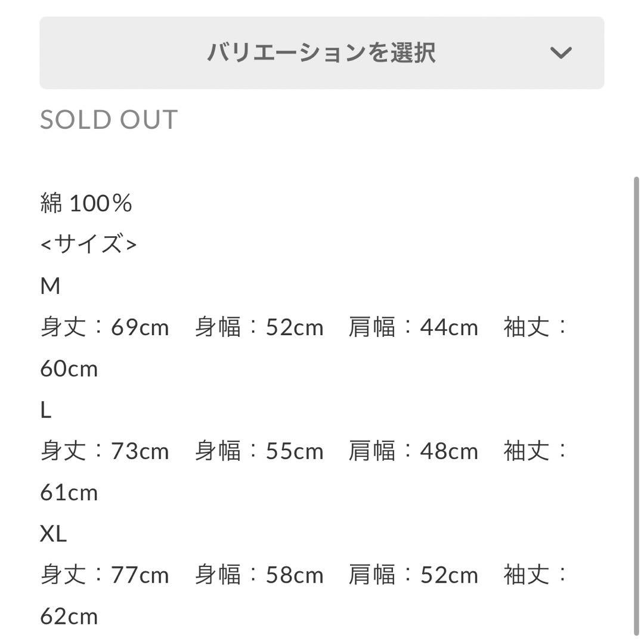Click the 綿 100% material text
This screenshot has width=644, height=644.
pyautogui.click(x=86, y=204)
